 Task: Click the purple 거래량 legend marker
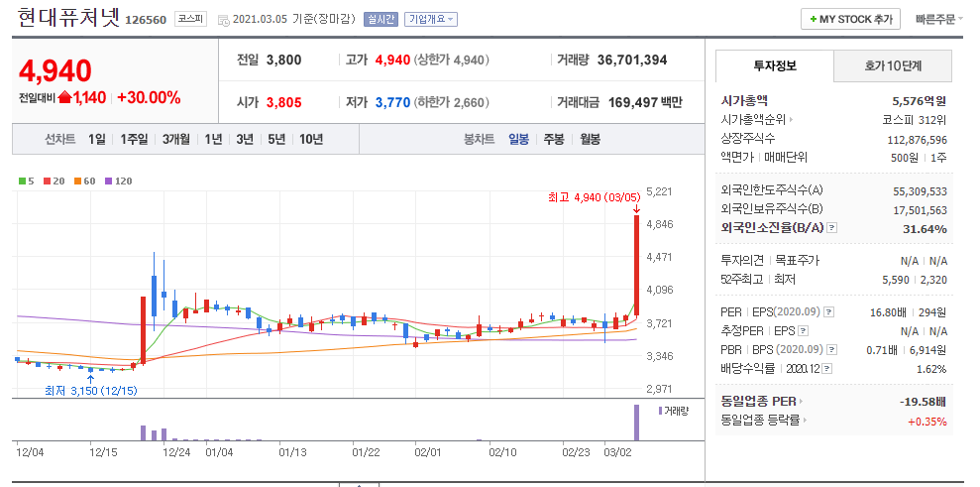659,411
